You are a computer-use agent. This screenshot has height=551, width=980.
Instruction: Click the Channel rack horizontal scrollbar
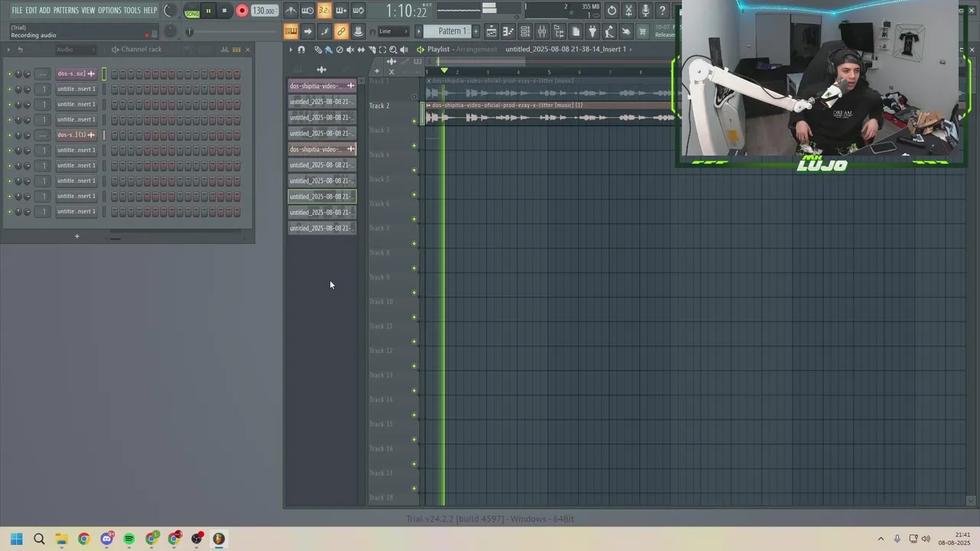point(115,238)
